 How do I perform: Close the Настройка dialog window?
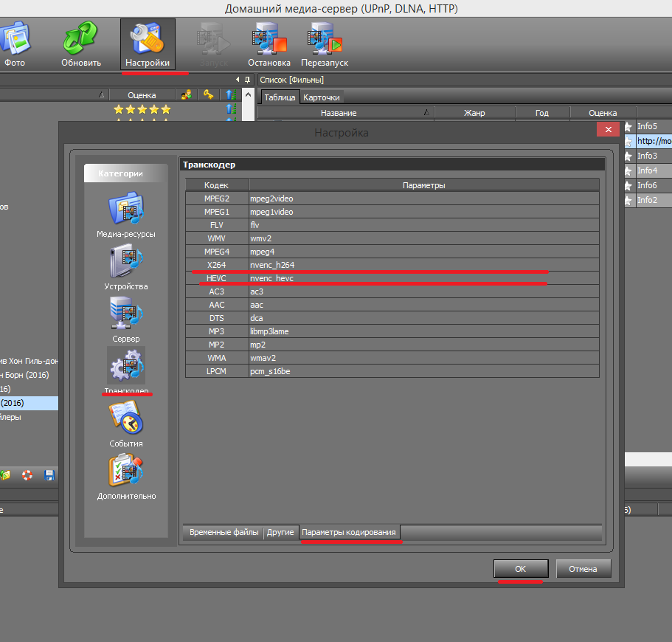click(x=609, y=129)
